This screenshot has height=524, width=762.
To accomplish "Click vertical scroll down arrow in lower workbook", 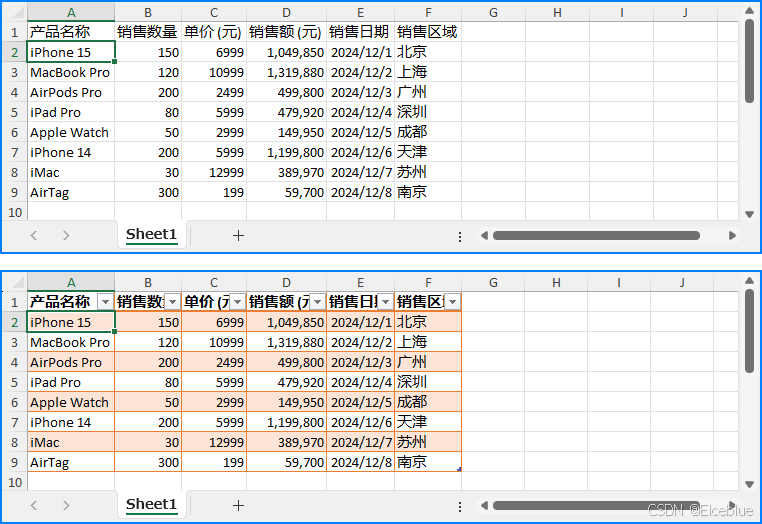I will (x=749, y=484).
